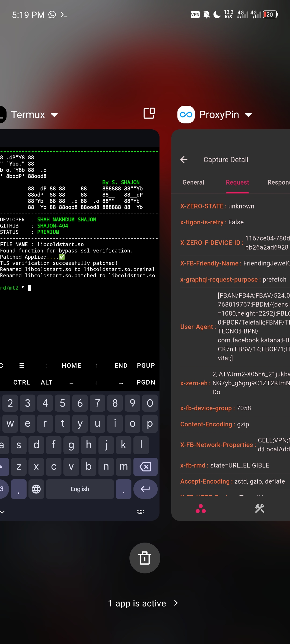
Task: Tap the chevron beside '1 app is active'
Action: [176, 603]
